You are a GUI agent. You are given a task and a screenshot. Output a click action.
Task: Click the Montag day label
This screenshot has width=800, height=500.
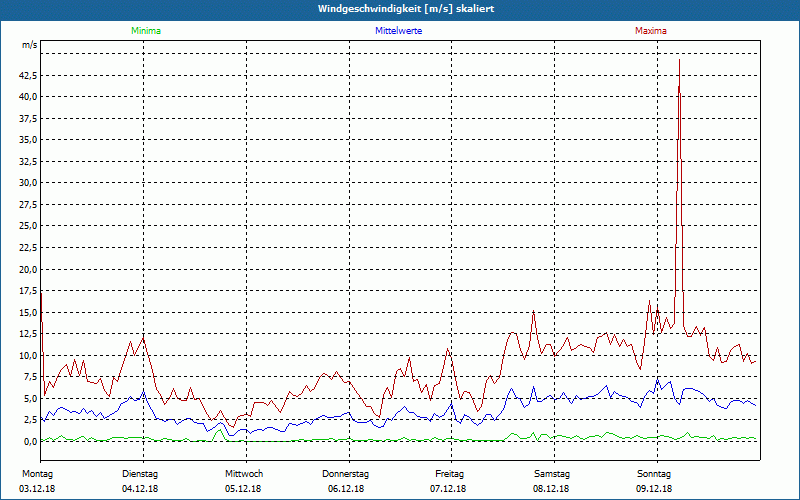click(x=37, y=474)
